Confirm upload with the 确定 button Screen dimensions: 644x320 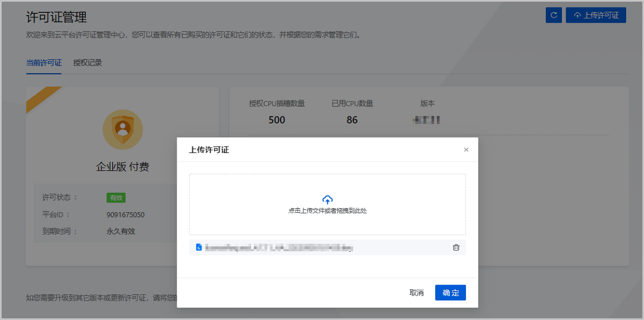450,292
